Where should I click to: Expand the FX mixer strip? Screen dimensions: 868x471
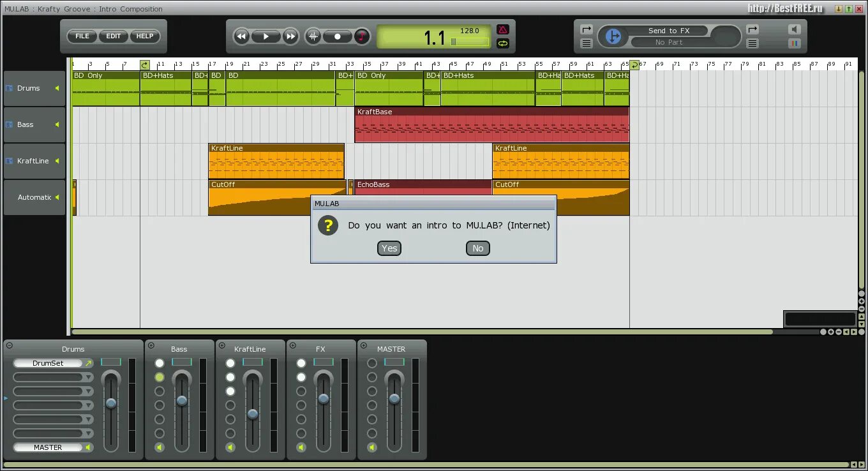coord(293,345)
